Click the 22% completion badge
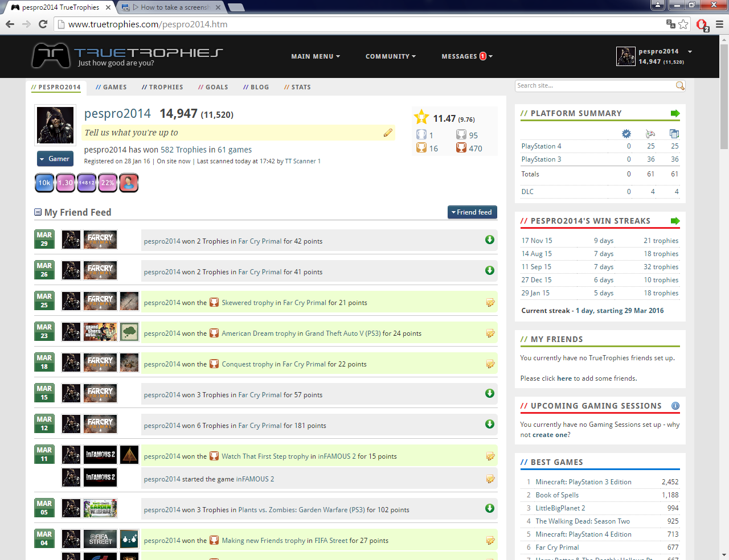 click(x=108, y=183)
